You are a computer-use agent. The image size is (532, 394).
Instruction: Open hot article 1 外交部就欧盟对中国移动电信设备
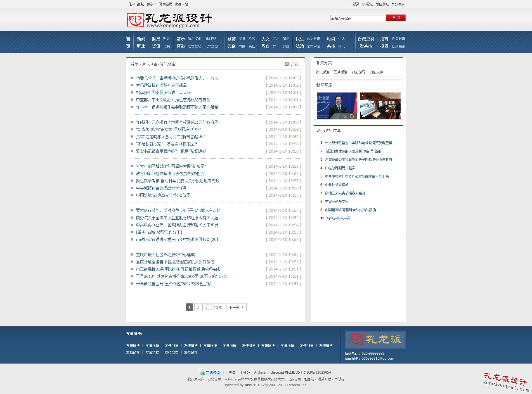pos(358,143)
